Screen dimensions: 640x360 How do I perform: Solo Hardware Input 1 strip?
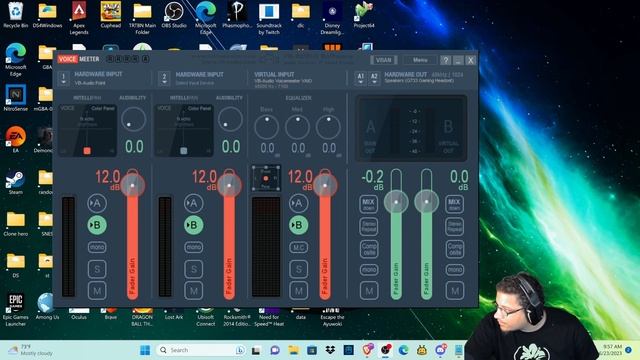click(97, 269)
